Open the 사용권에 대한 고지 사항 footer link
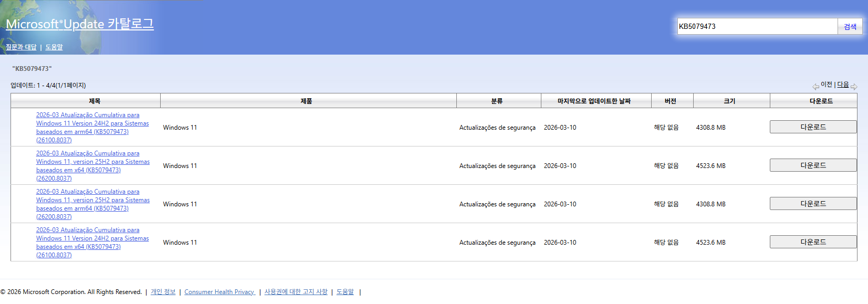This screenshot has width=868, height=304. point(296,292)
